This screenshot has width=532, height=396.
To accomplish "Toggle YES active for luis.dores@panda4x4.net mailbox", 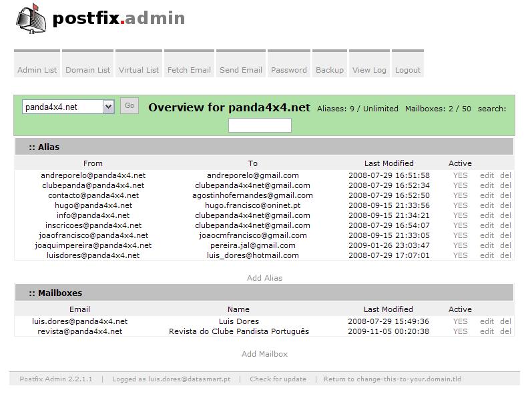I will tap(461, 321).
